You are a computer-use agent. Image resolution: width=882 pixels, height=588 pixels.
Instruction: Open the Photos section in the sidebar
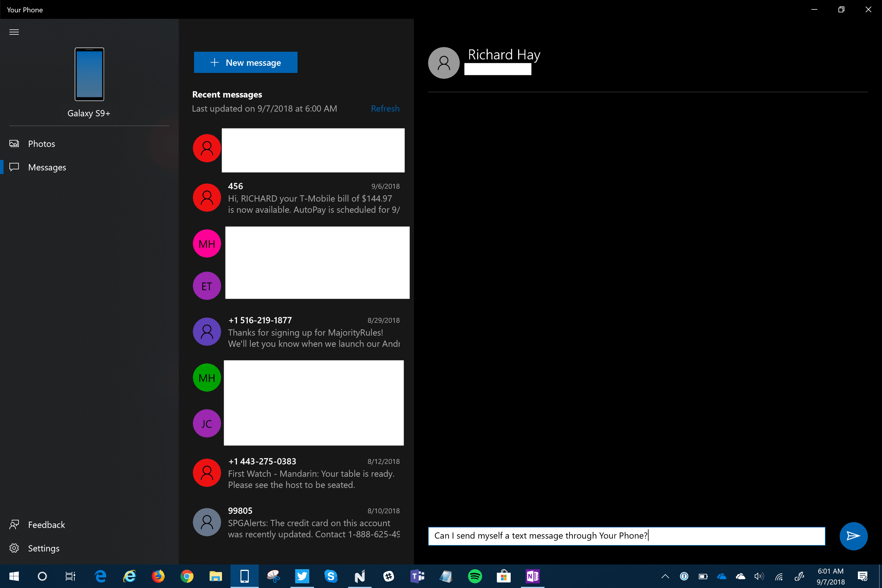(x=41, y=144)
